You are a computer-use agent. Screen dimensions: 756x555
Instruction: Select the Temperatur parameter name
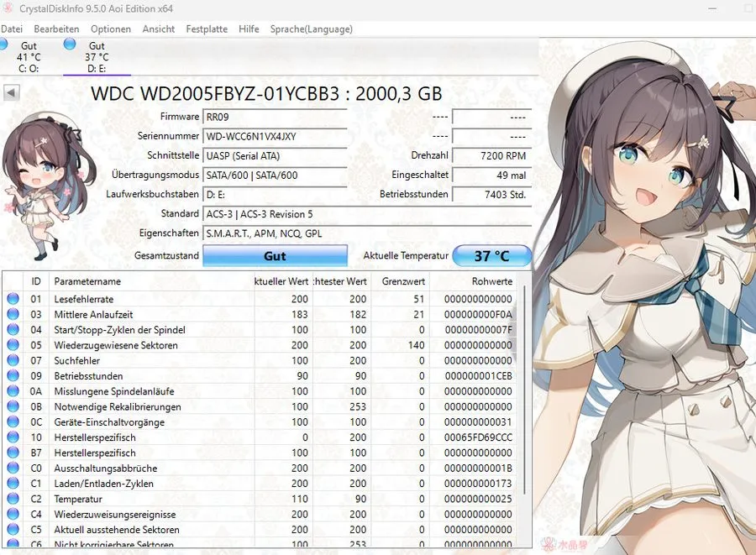pyautogui.click(x=78, y=499)
